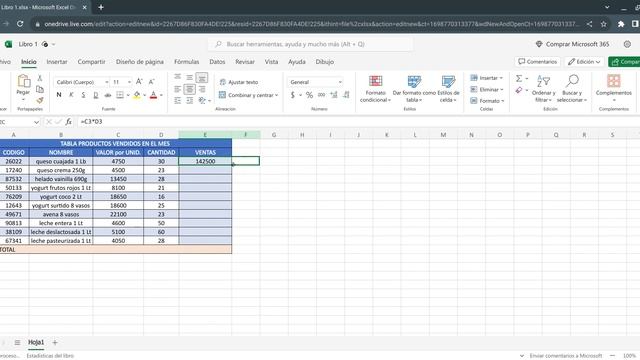This screenshot has height=360, width=640.
Task: Toggle center horizontal alignment
Action: click(189, 89)
